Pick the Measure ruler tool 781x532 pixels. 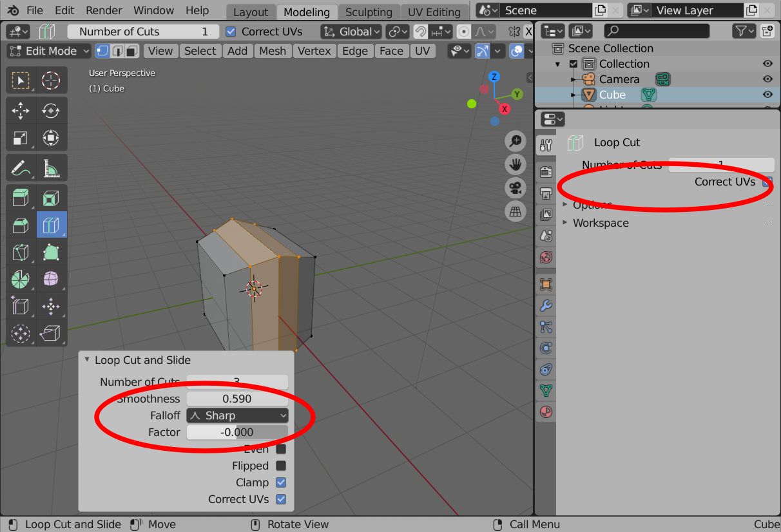point(51,168)
